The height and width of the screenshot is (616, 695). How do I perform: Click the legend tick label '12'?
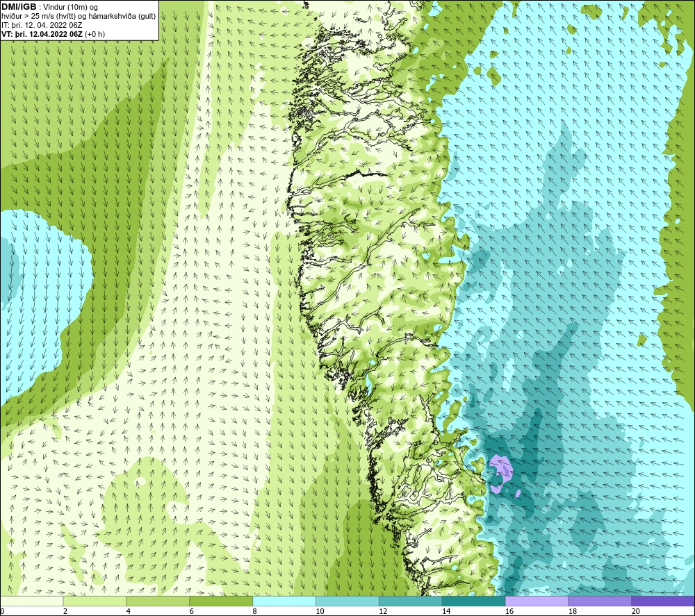[x=383, y=611]
